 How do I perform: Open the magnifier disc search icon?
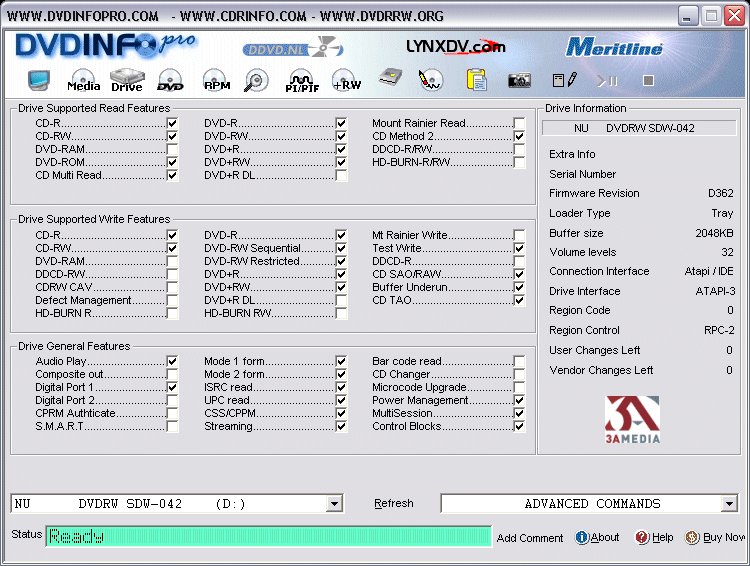coord(256,80)
